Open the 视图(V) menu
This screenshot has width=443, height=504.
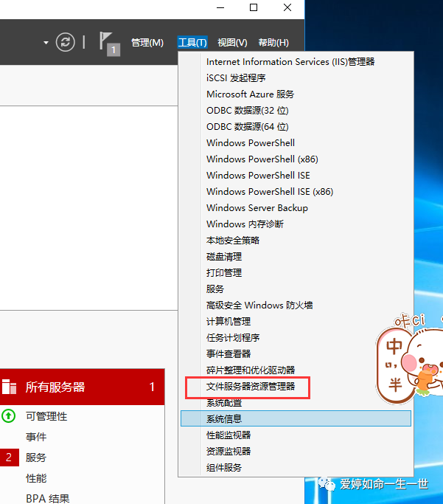(x=232, y=42)
